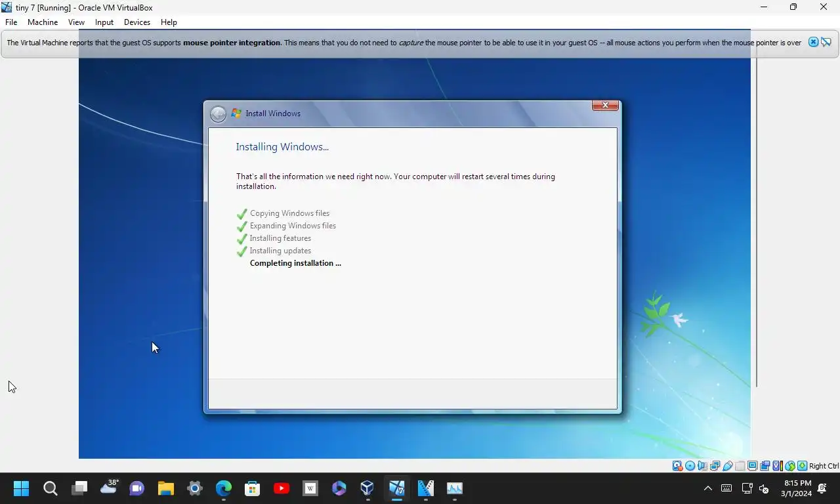The width and height of the screenshot is (840, 504).
Task: Open the Windows Start menu
Action: pyautogui.click(x=21, y=488)
